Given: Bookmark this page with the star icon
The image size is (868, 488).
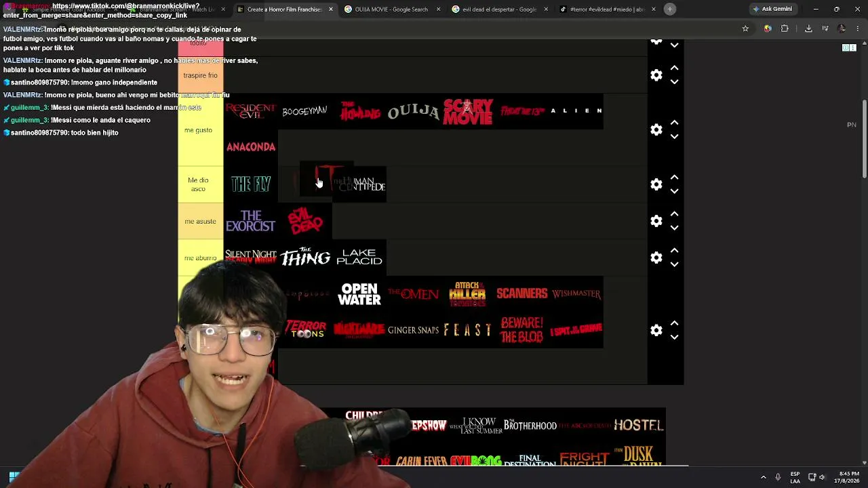Looking at the screenshot, I should pyautogui.click(x=745, y=28).
